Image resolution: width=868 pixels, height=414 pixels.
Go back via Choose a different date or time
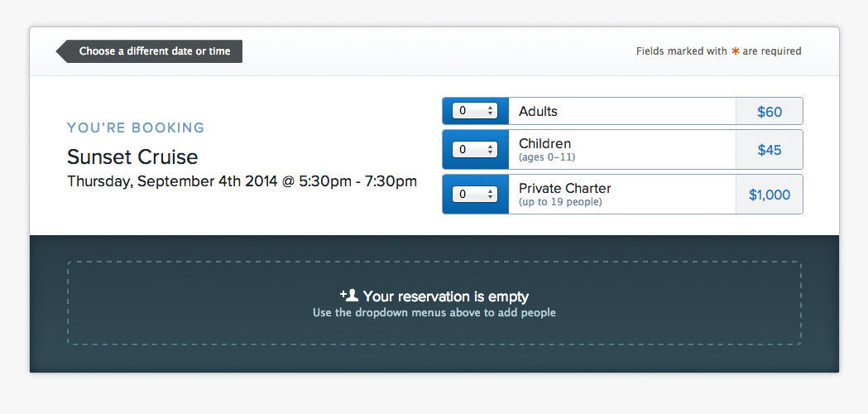pos(149,51)
